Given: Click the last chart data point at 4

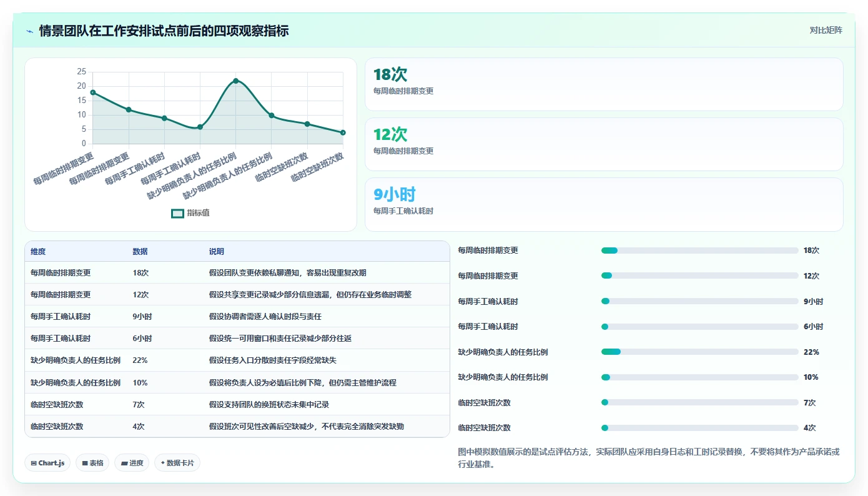Looking at the screenshot, I should 343,132.
